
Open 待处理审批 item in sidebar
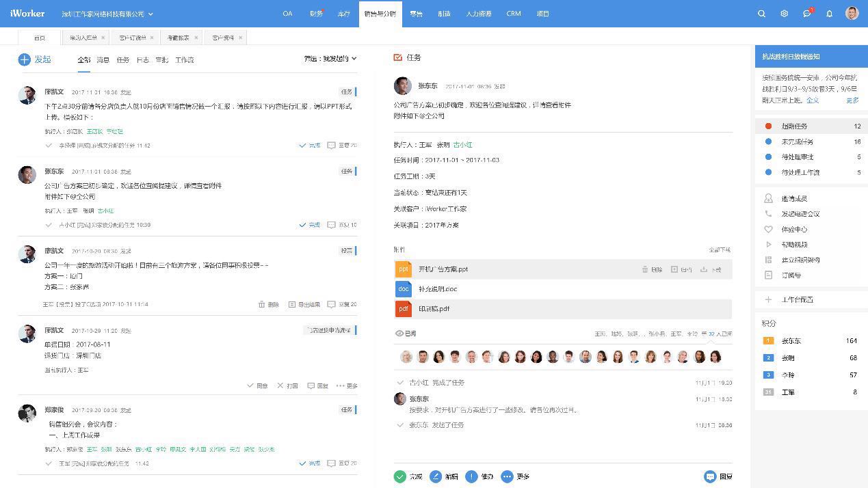point(811,157)
